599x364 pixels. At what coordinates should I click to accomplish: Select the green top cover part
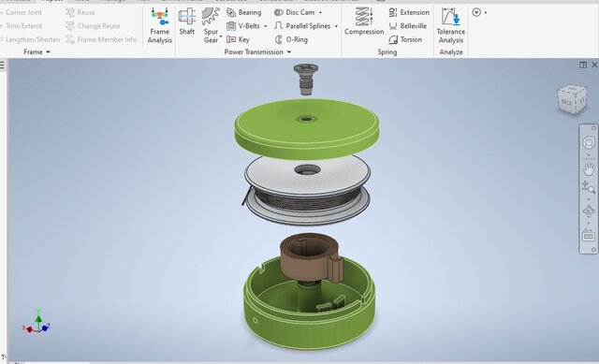pos(307,128)
